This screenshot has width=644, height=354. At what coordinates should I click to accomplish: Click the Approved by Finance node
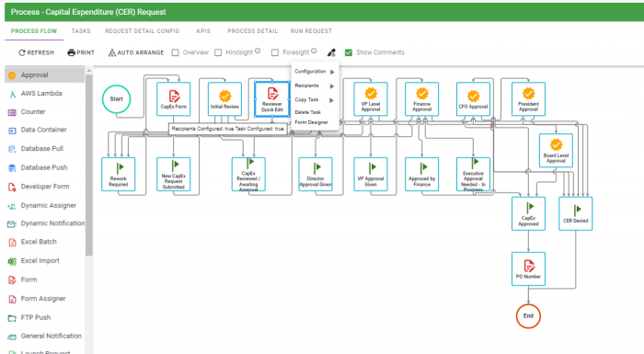pos(421,174)
